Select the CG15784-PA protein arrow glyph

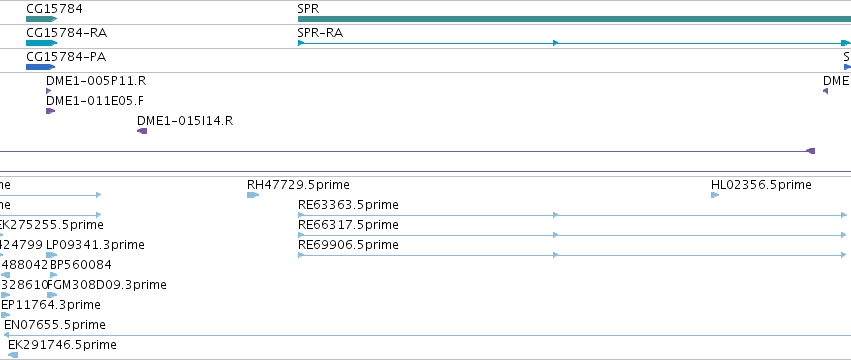pos(40,67)
